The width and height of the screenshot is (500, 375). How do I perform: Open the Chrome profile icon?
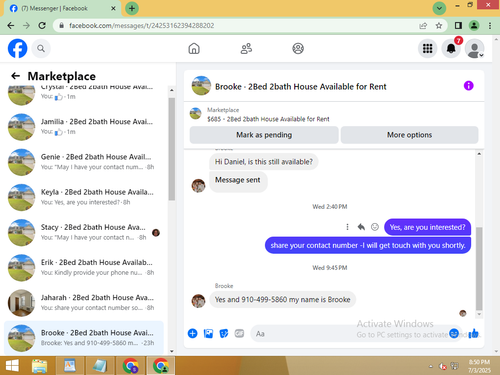pyautogui.click(x=474, y=26)
